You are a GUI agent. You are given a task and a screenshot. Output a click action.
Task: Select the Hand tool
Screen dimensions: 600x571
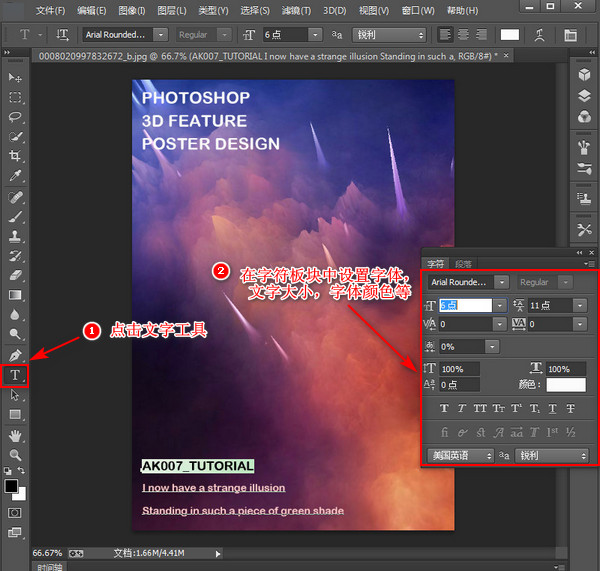tap(15, 436)
